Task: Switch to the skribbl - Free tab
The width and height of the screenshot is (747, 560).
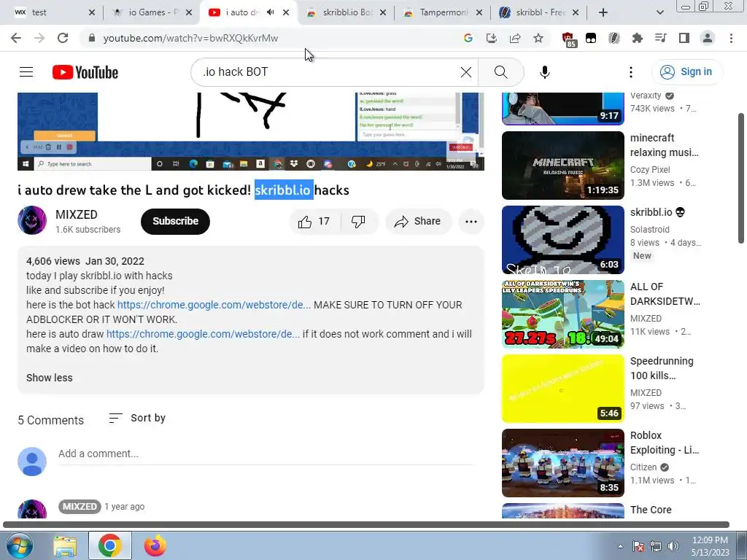Action: 539,12
